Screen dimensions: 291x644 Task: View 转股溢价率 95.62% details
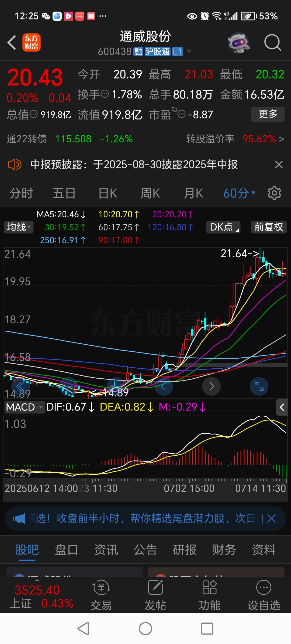click(x=235, y=139)
